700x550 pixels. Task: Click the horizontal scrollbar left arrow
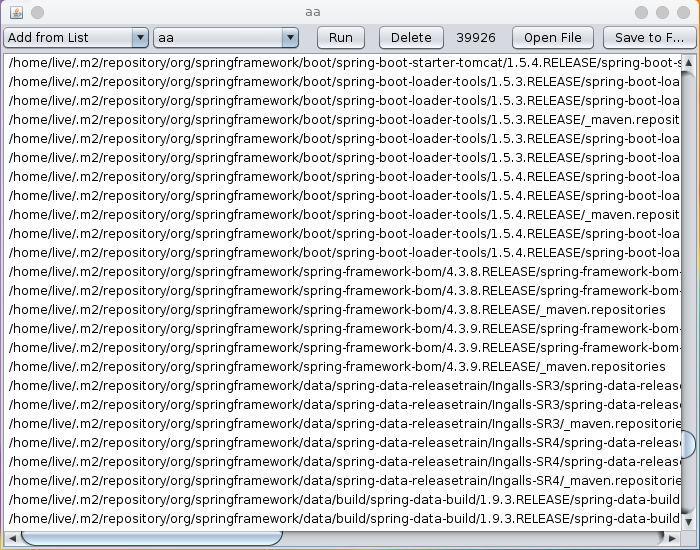click(12, 538)
